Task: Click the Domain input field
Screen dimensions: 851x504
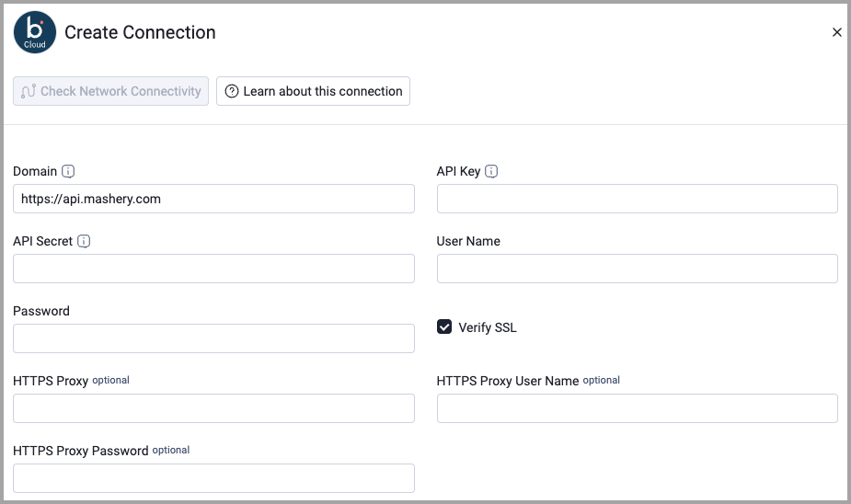Action: point(213,199)
